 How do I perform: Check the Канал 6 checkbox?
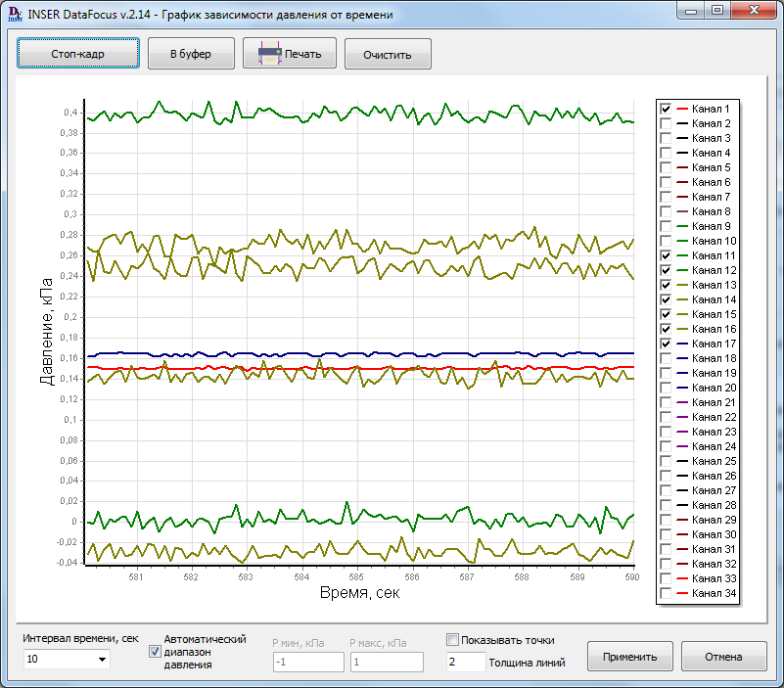pos(666,182)
